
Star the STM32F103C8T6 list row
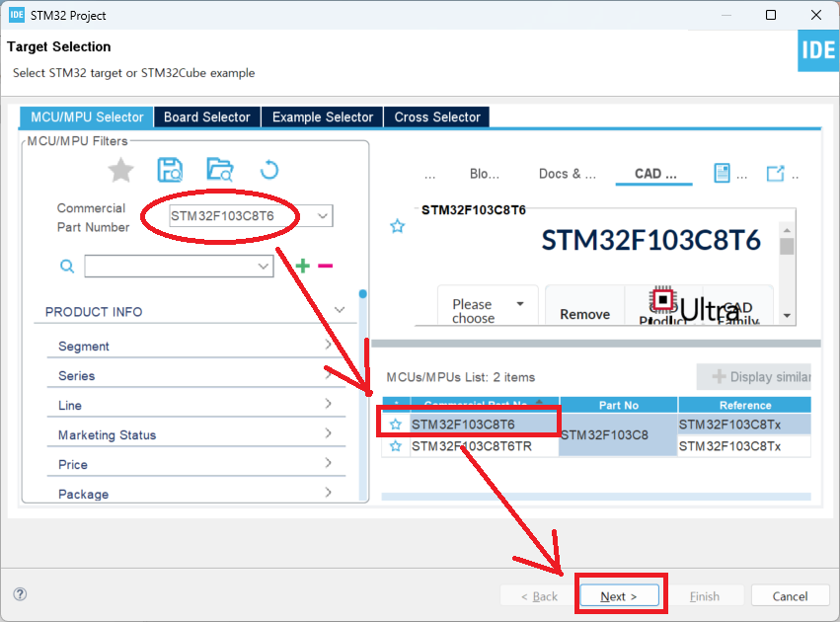click(396, 425)
